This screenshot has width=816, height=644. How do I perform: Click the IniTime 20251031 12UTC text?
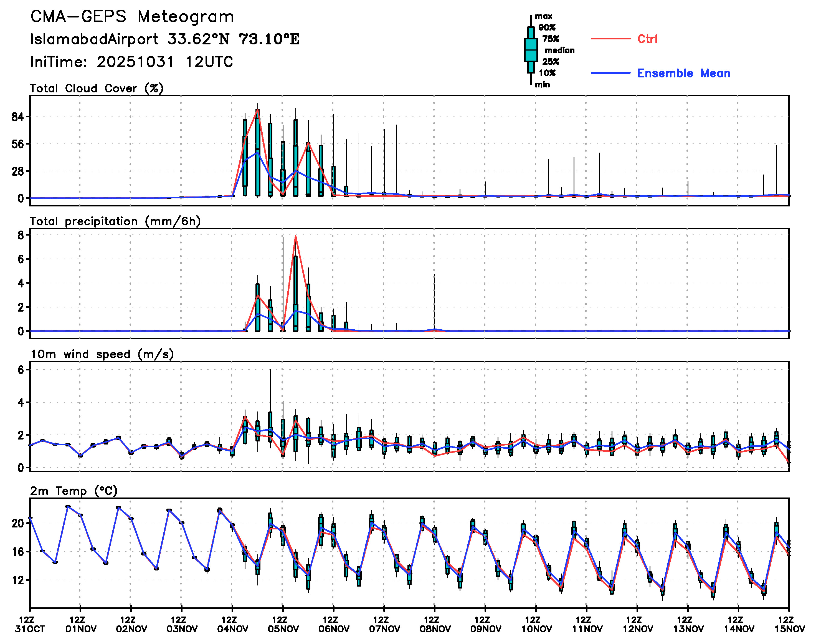[x=131, y=62]
